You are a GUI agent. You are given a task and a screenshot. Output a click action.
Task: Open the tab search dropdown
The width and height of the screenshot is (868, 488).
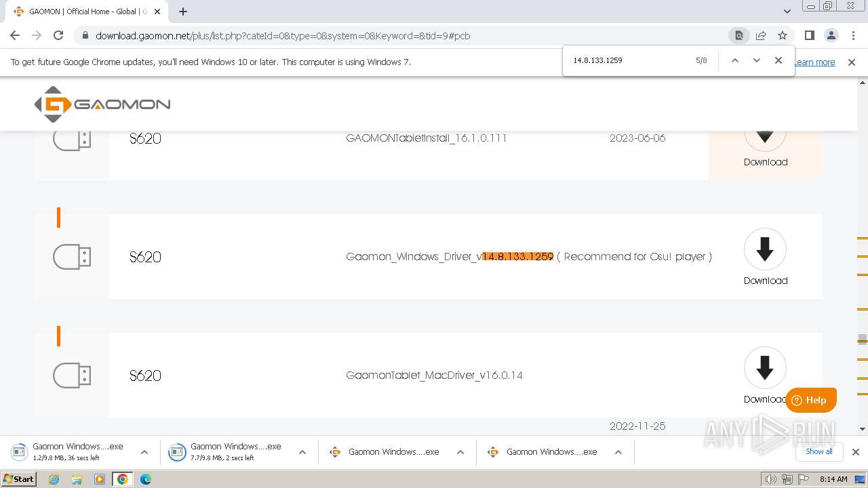coord(787,12)
